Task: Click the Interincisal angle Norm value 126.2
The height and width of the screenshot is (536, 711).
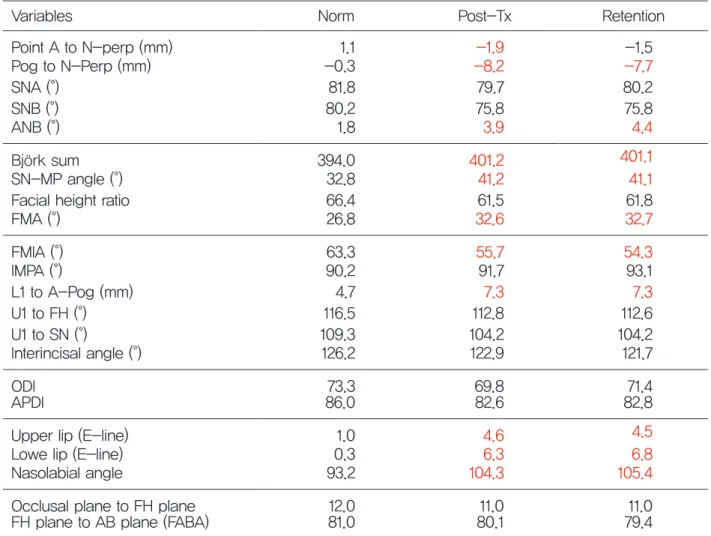Action: (339, 353)
